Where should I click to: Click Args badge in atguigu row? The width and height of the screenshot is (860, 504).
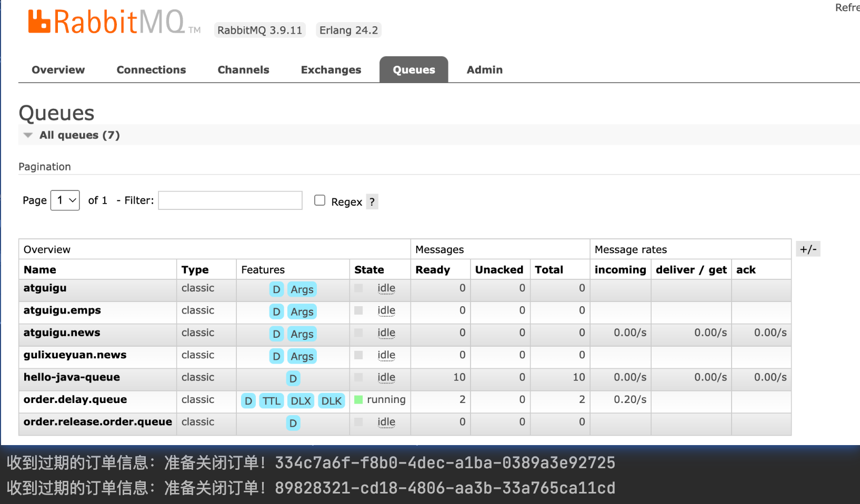(302, 289)
